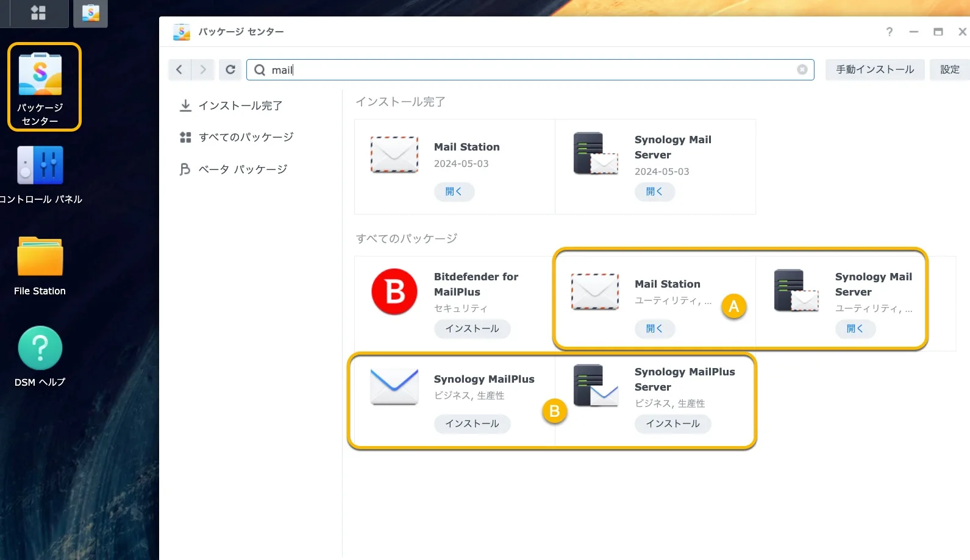The height and width of the screenshot is (560, 970).
Task: Install Bitdefender for MailPlus
Action: 473,328
